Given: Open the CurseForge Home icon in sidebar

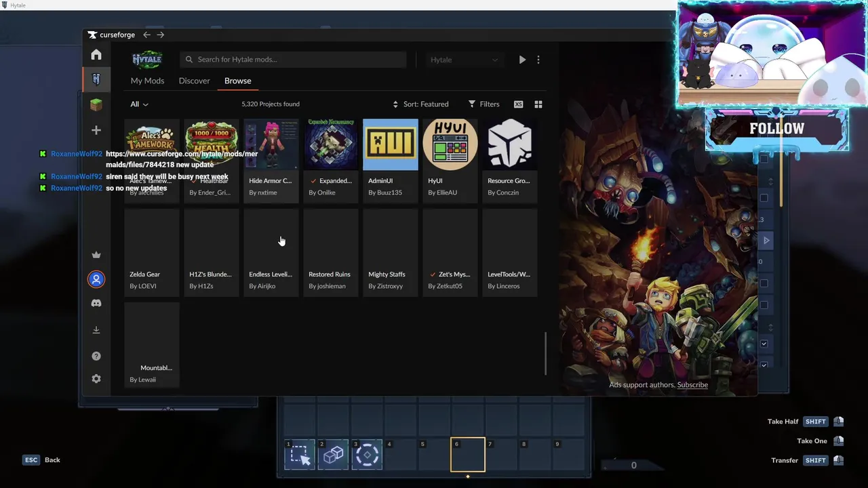Looking at the screenshot, I should (96, 55).
